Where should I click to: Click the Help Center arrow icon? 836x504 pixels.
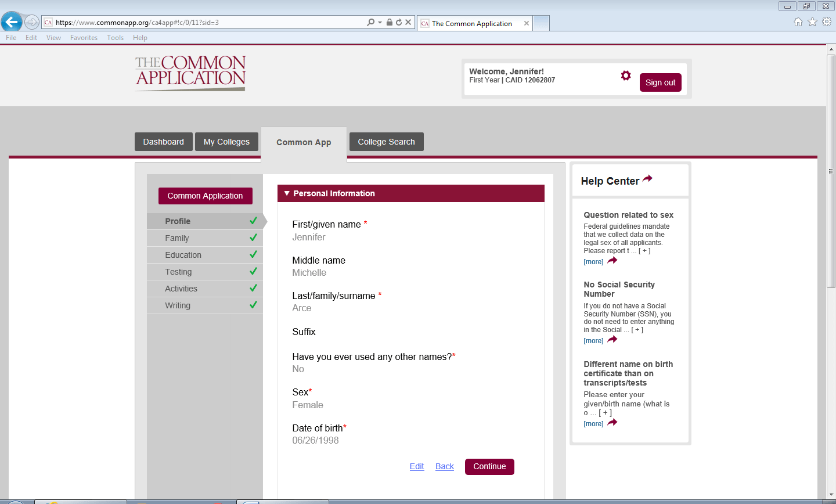[x=647, y=179]
